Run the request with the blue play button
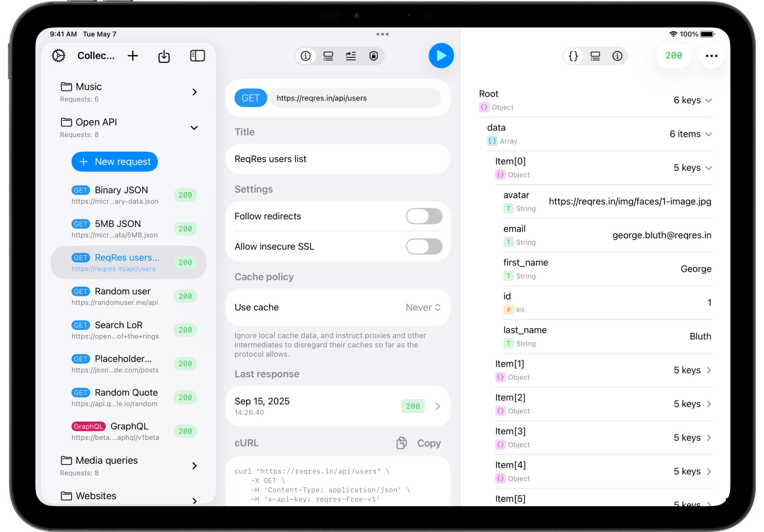 point(441,55)
